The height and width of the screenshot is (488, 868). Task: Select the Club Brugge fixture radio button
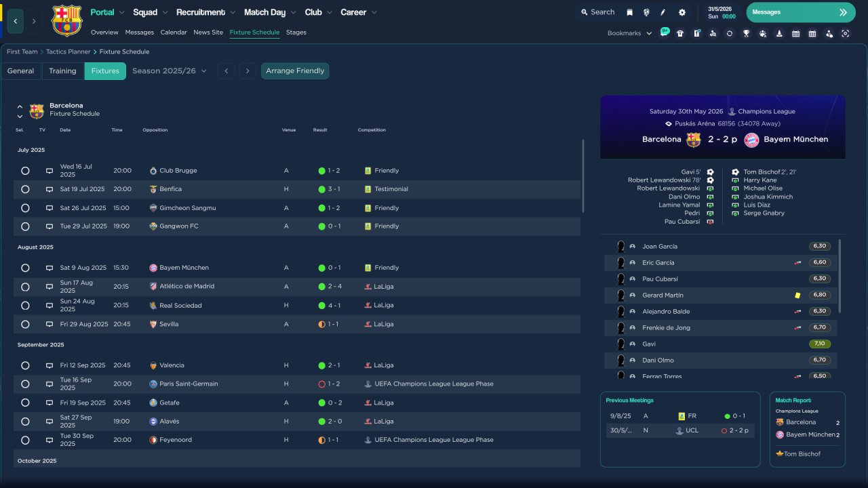click(25, 171)
